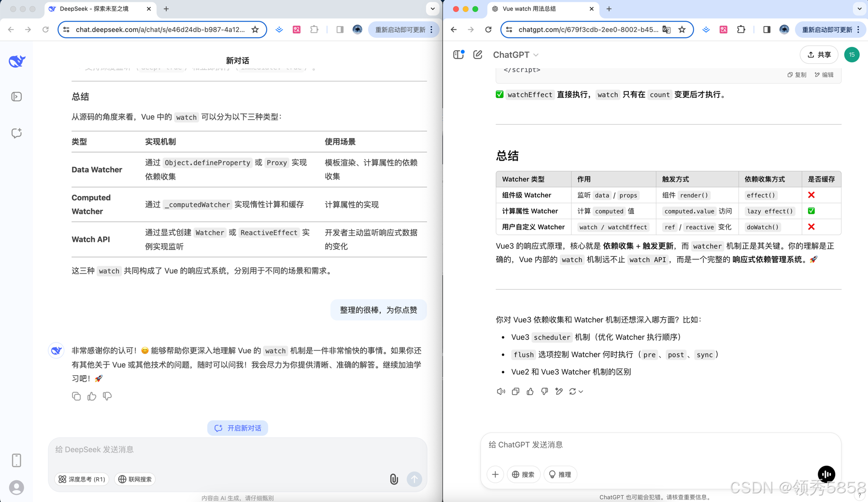Open translate icon in ChatGPT address bar
Image resolution: width=868 pixels, height=502 pixels.
coord(667,29)
